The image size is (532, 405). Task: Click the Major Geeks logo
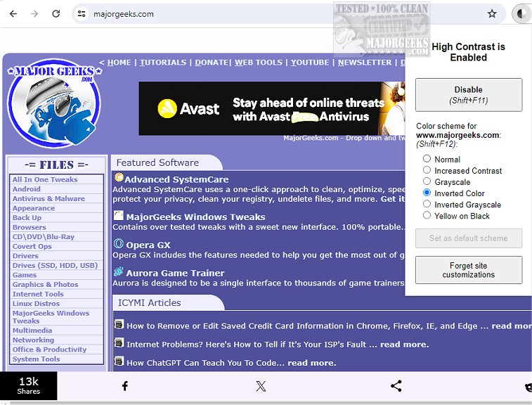(x=53, y=104)
